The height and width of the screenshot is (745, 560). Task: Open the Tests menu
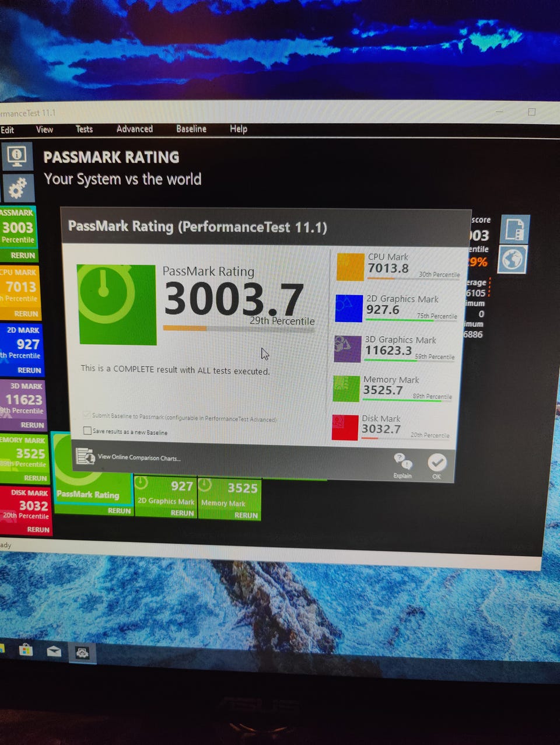pos(84,129)
